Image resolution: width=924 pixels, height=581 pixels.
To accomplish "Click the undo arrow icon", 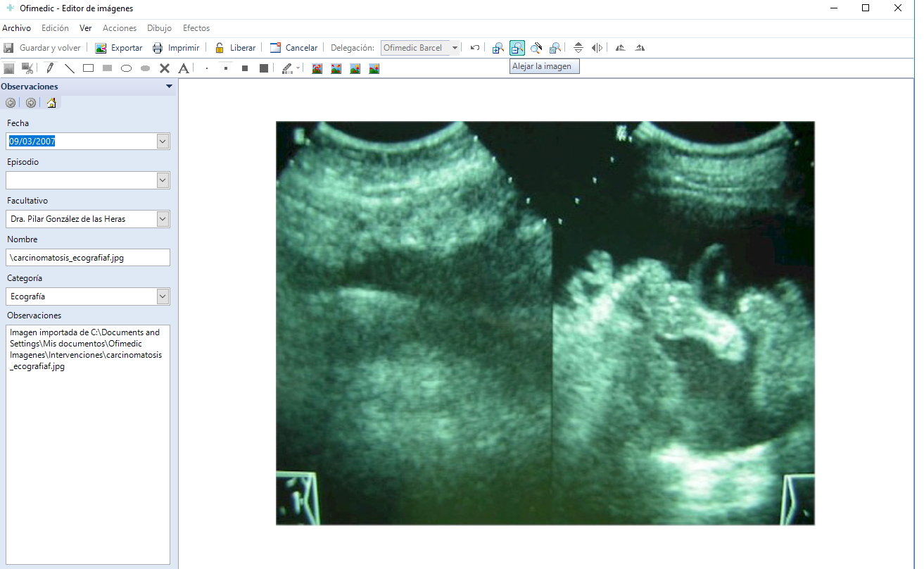I will click(x=475, y=48).
